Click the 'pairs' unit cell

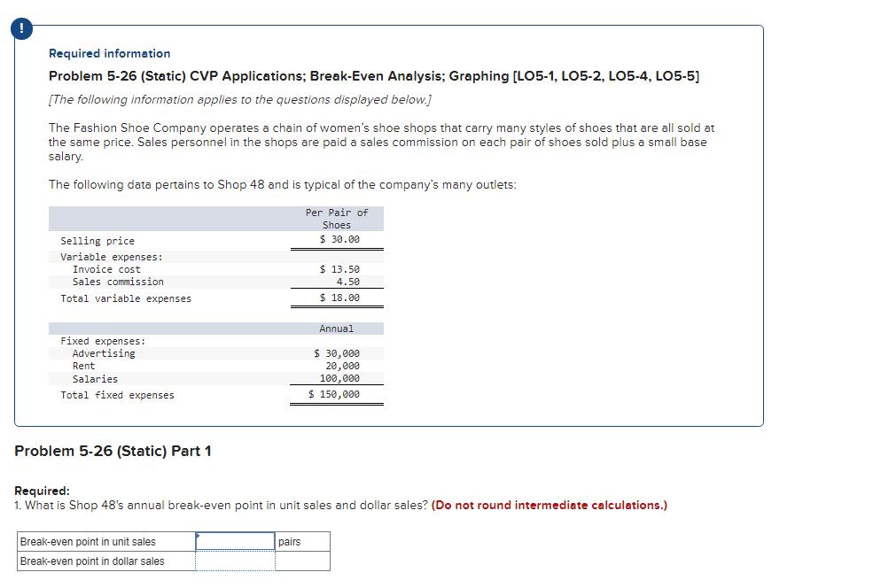point(302,541)
